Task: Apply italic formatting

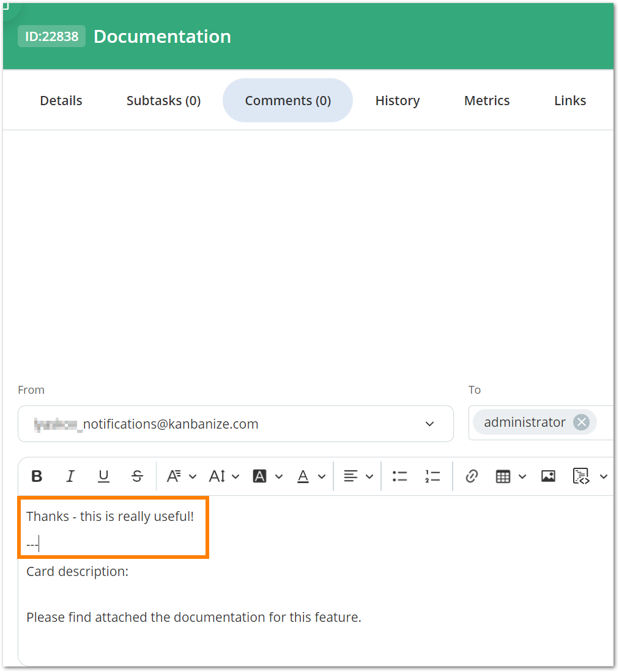Action: [70, 476]
